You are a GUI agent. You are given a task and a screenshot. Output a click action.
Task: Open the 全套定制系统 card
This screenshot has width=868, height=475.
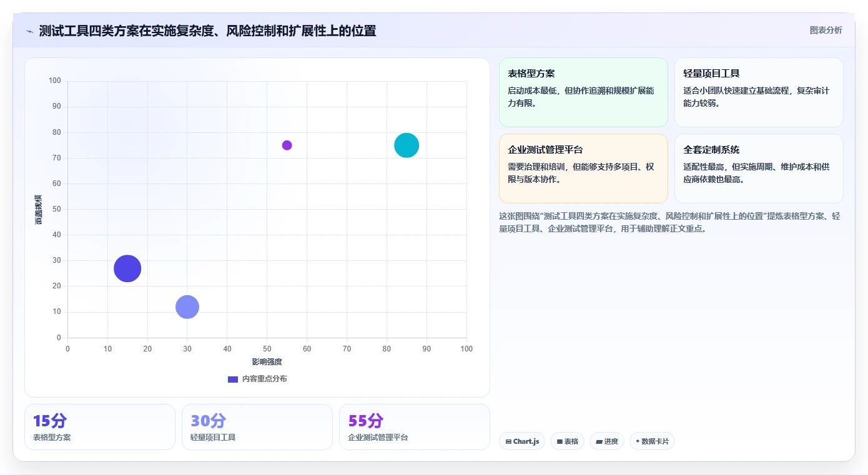(759, 169)
